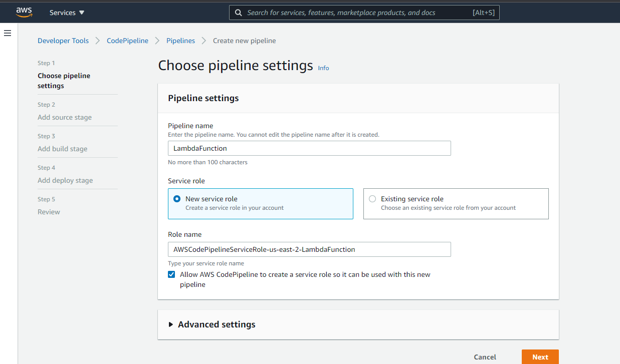The width and height of the screenshot is (620, 364).
Task: Go to Developer Tools breadcrumb
Action: pos(63,41)
